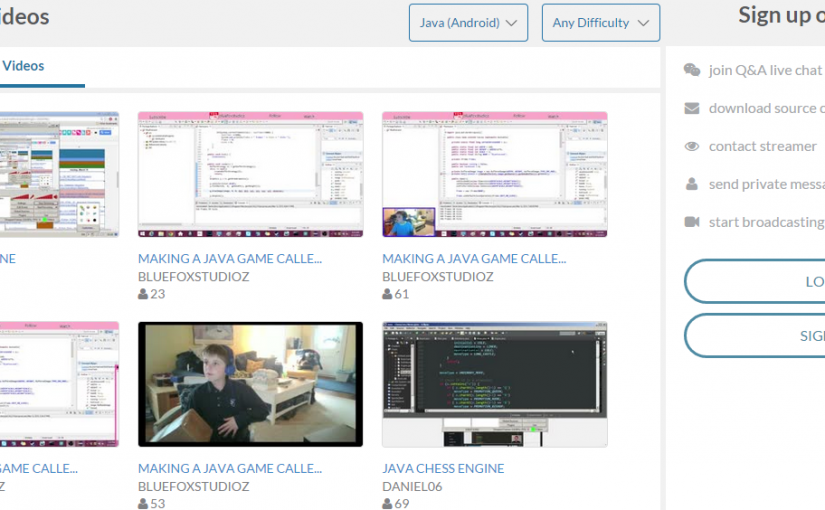Open the Java (Android) language dropdown
The height and width of the screenshot is (510, 825).
(468, 23)
